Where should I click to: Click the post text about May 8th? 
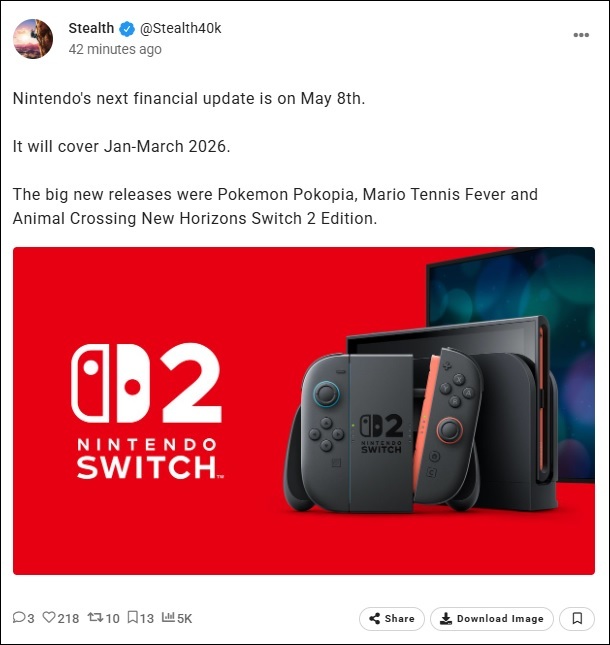[x=189, y=99]
